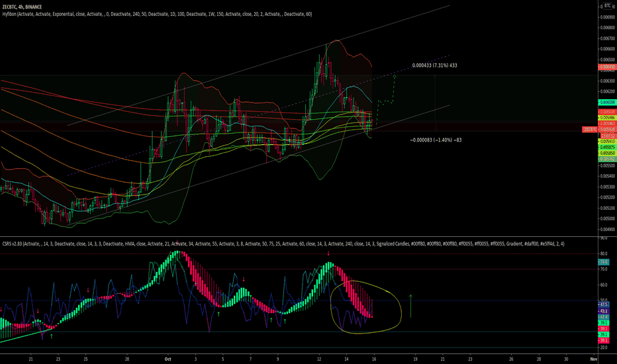
Task: Select the −0.000083 (−1.40%) measurement label
Action: 436,140
